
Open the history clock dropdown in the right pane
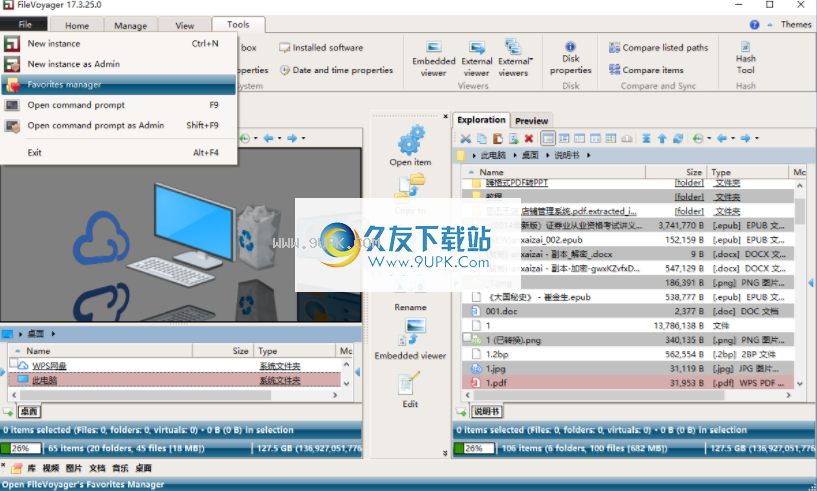coord(709,139)
